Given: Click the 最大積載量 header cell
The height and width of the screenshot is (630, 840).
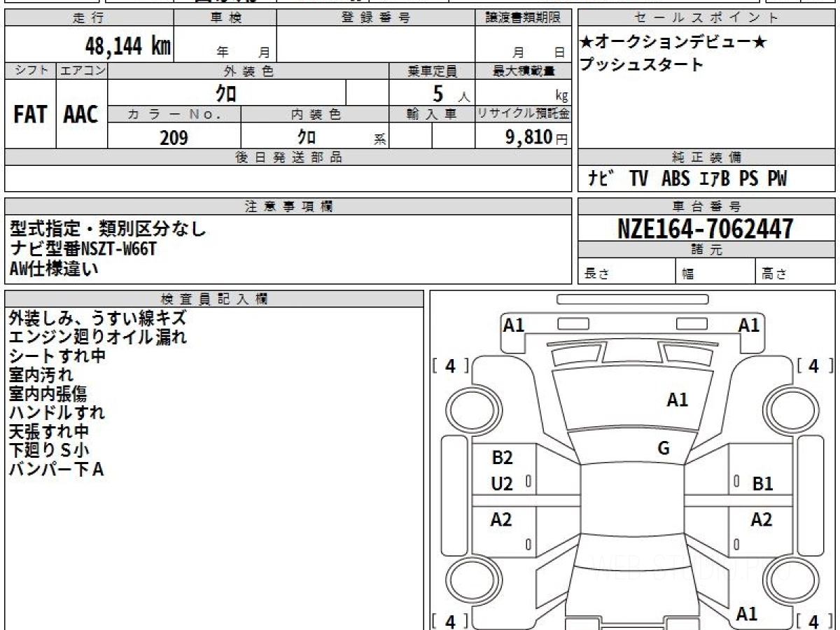Looking at the screenshot, I should coord(523,71).
